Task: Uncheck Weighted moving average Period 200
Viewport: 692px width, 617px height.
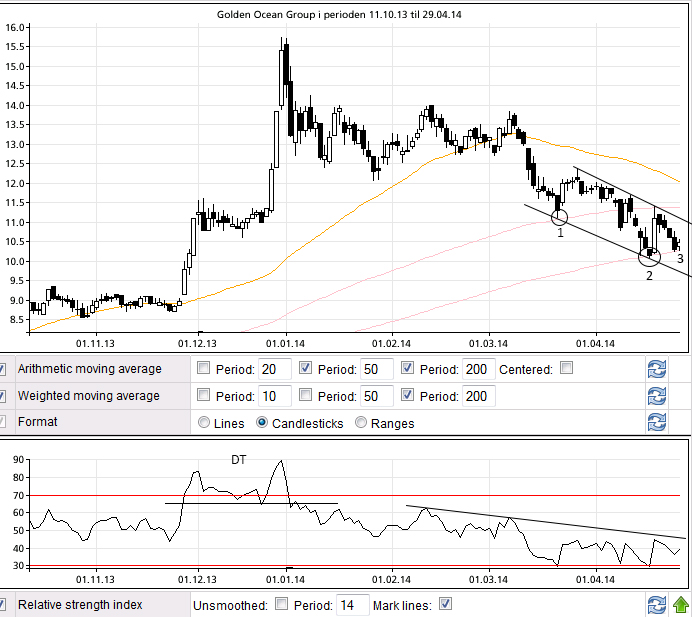Action: [x=408, y=396]
